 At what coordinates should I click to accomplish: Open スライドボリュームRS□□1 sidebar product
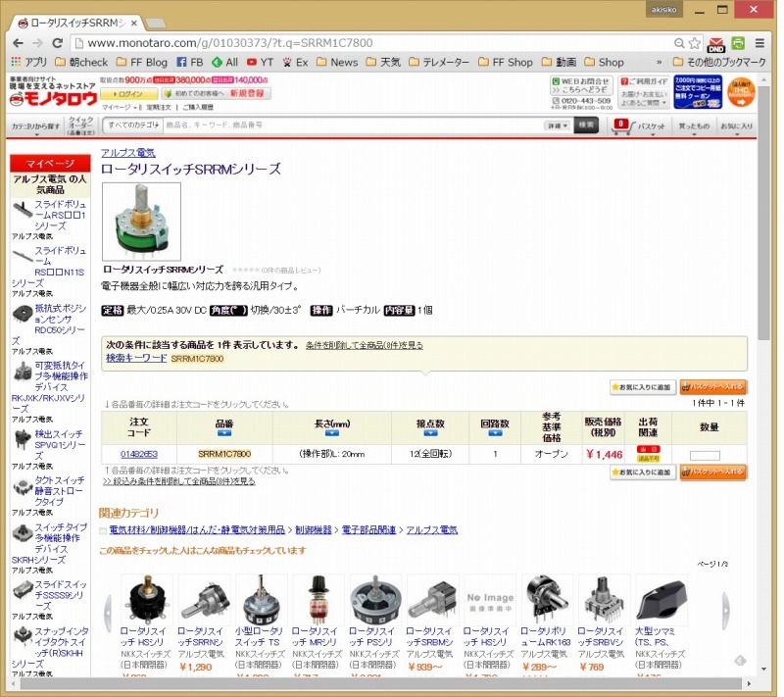click(x=50, y=215)
